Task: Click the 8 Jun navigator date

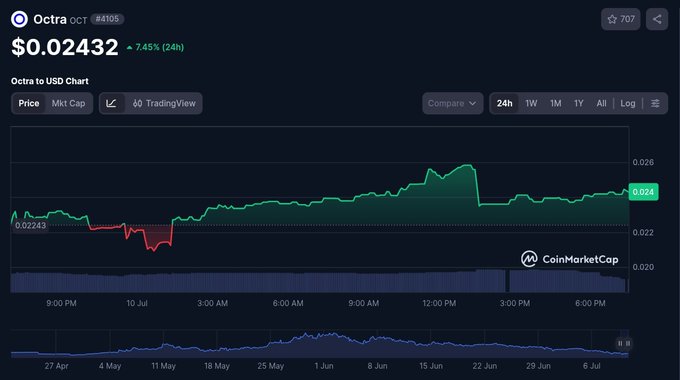Action: 377,366
